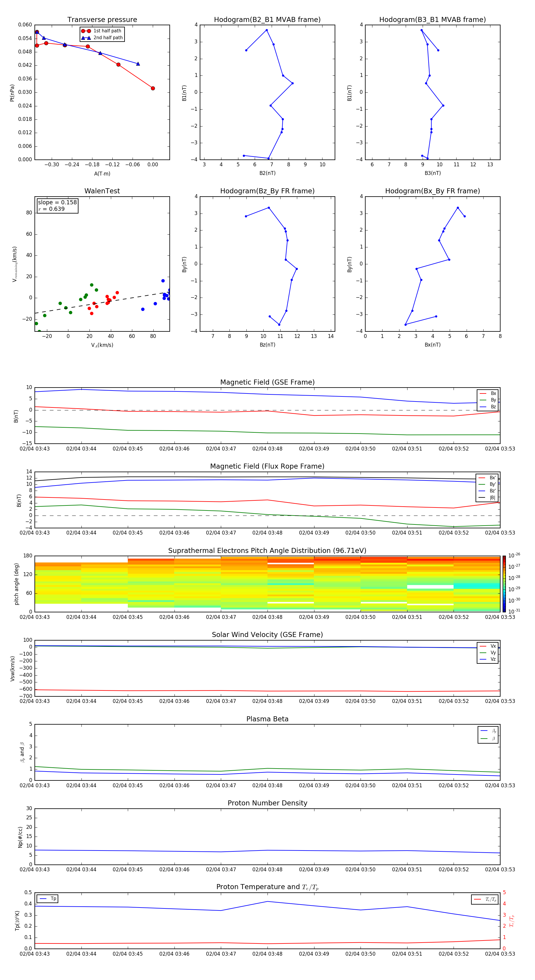Click the 'slope = 0.158' annotation
The height and width of the screenshot is (980, 535).
57,203
